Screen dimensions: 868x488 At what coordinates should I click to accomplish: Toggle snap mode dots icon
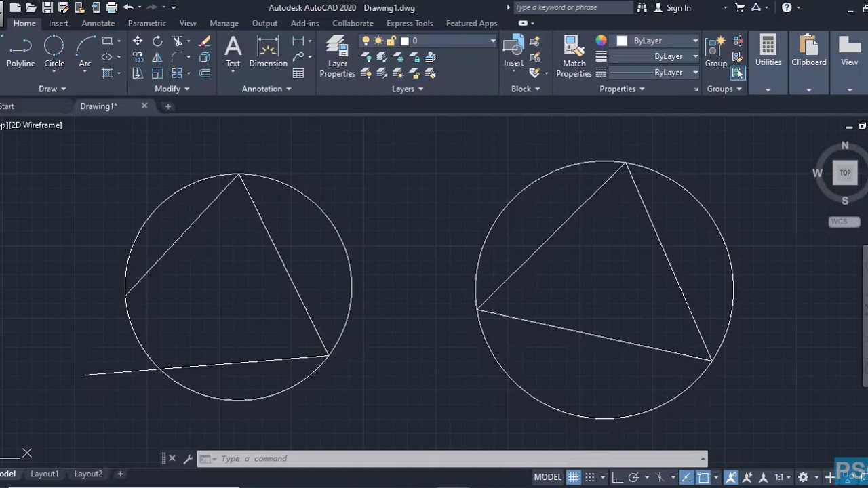click(x=590, y=477)
